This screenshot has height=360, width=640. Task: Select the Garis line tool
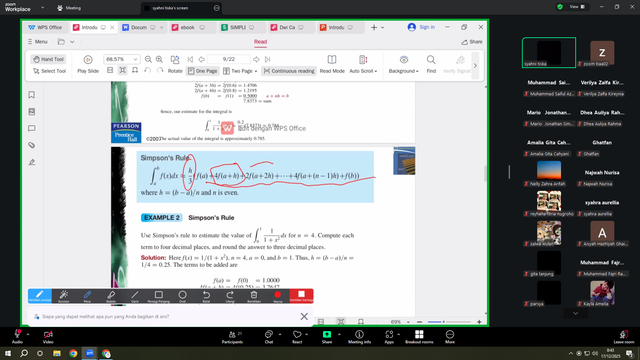click(135, 296)
